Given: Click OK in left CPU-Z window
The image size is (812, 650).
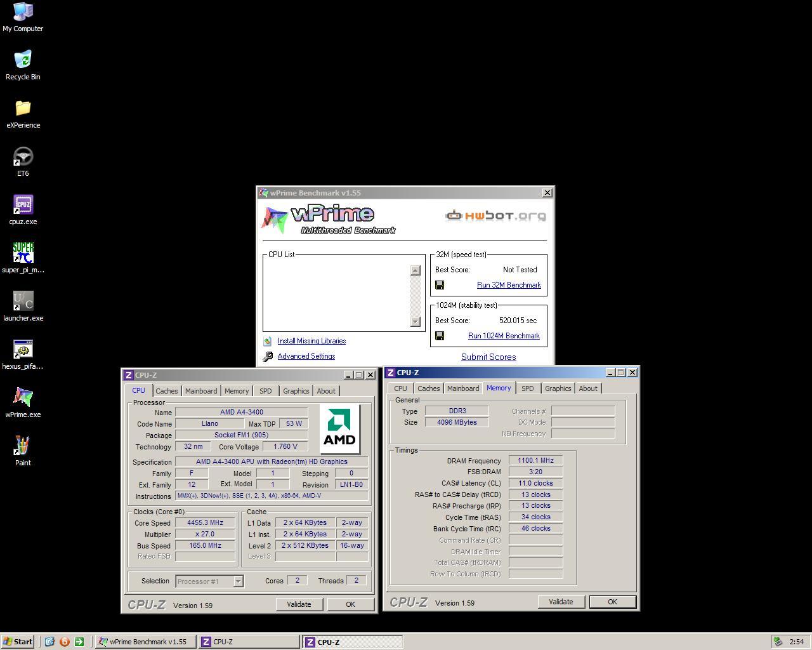Looking at the screenshot, I should click(350, 604).
